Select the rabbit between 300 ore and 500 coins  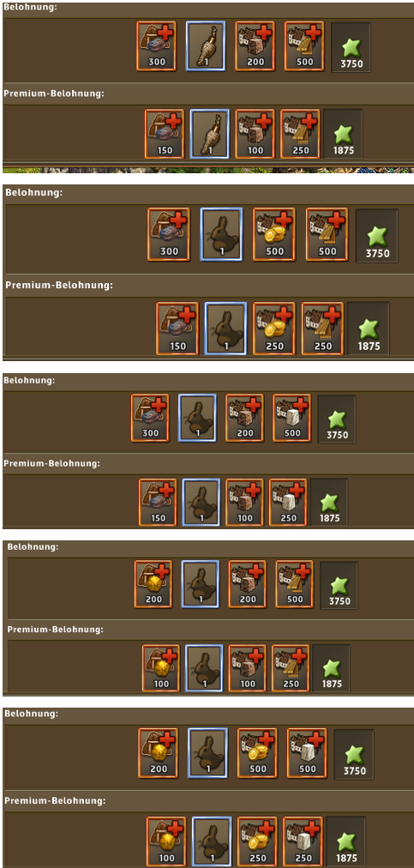(221, 234)
